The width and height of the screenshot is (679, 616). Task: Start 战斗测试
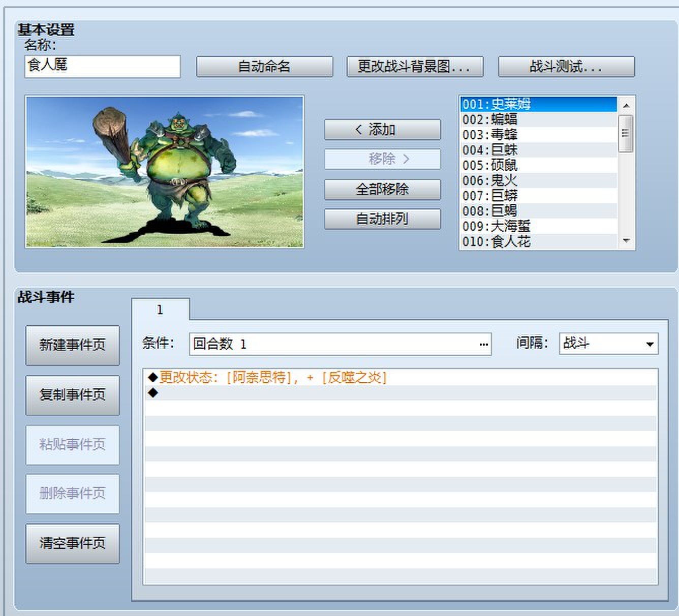click(566, 67)
